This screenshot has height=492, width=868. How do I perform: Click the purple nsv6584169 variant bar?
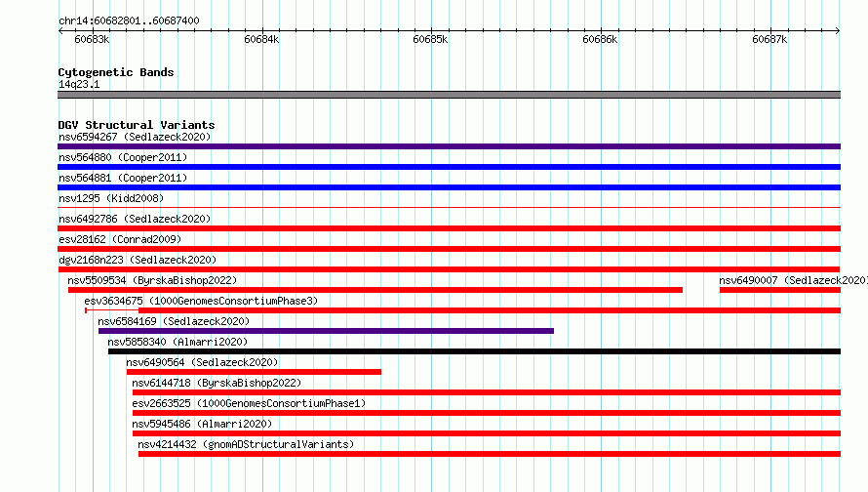pos(326,331)
